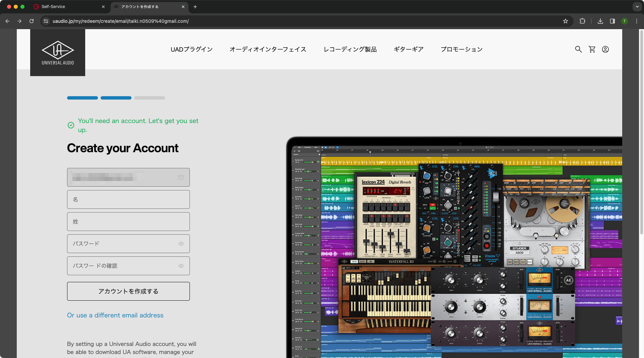
Task: Click the disabled email address field
Action: (x=128, y=177)
